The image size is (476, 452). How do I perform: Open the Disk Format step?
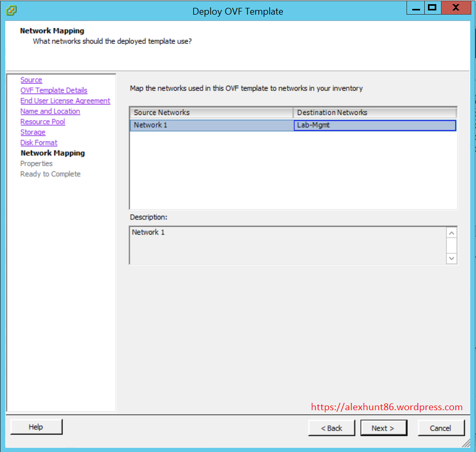[x=39, y=143]
